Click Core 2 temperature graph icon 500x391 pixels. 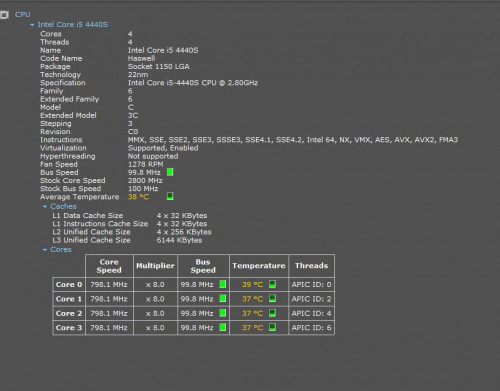(272, 313)
